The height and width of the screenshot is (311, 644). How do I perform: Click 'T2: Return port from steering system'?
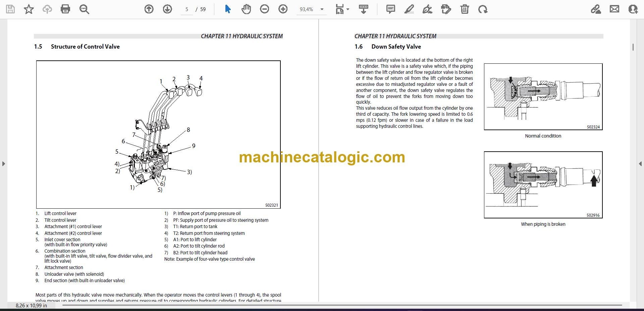pyautogui.click(x=209, y=233)
